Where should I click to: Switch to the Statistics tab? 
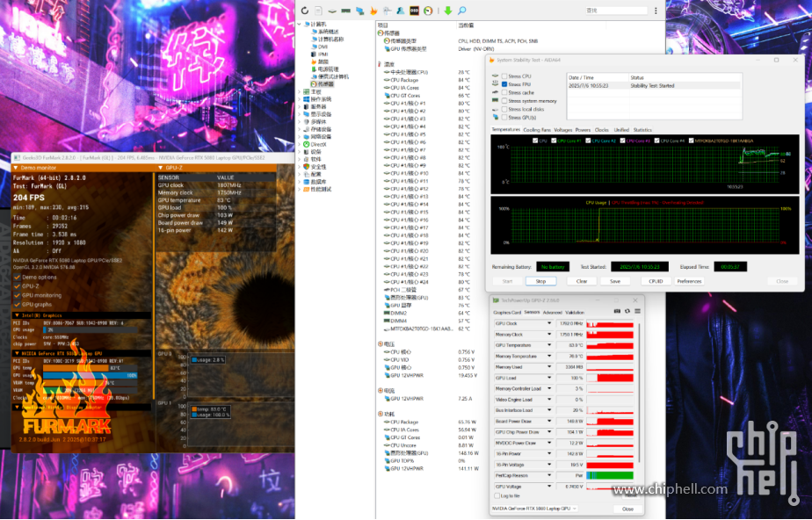(x=642, y=130)
